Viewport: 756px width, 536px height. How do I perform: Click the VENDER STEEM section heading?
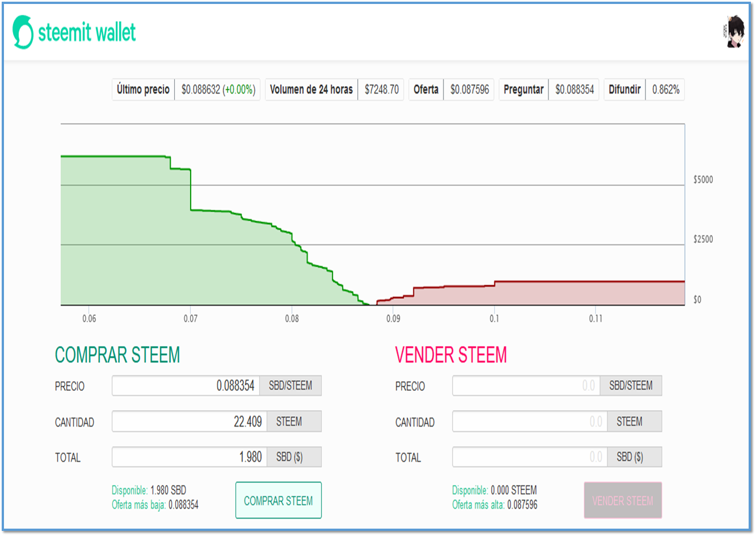[451, 355]
